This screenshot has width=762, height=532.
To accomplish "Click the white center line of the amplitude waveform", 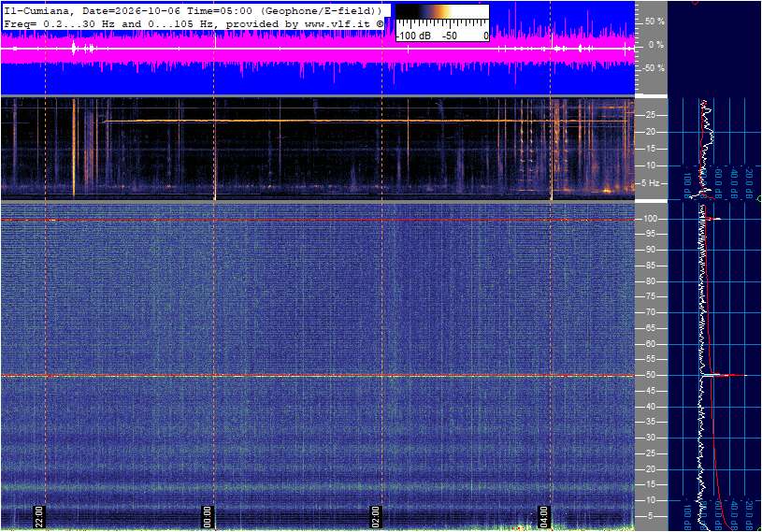I will pyautogui.click(x=318, y=49).
